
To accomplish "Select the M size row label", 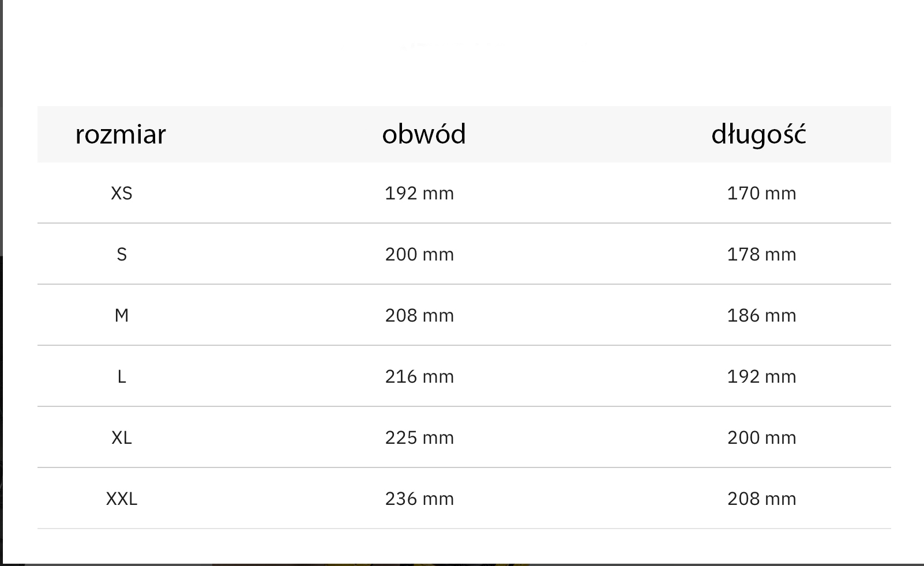I will [122, 315].
